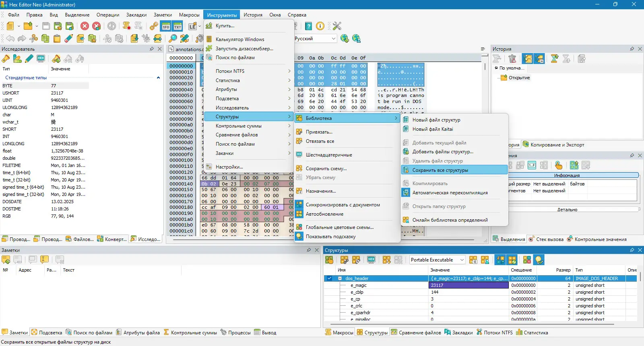Click the gray Save floppy disk icon

(46, 26)
